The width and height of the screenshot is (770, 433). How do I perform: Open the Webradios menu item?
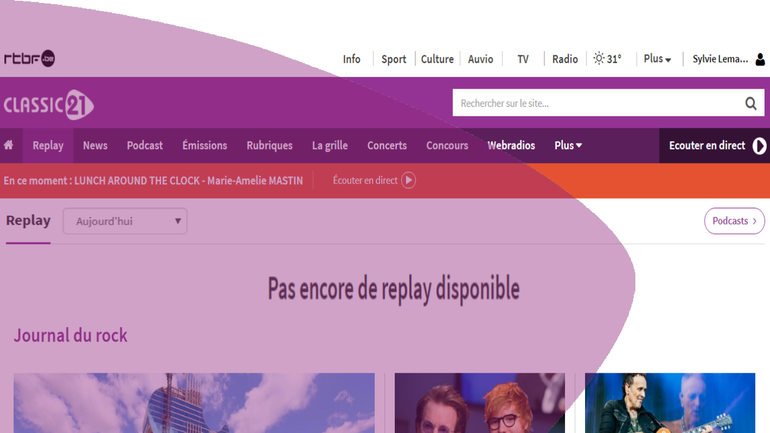pos(511,145)
